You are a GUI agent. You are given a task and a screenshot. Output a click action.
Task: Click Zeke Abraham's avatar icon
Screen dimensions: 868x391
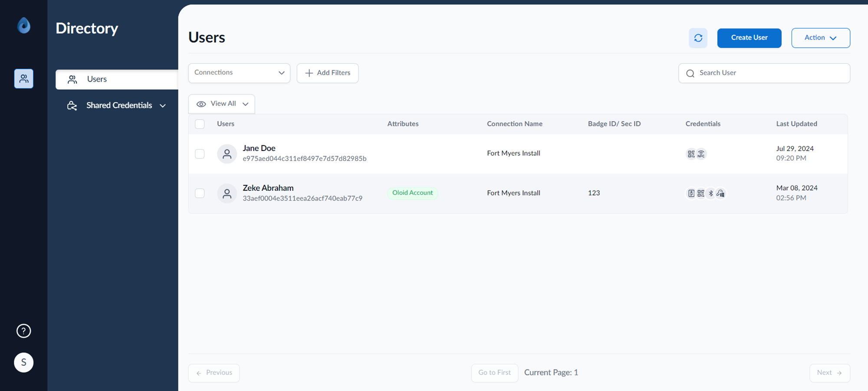(x=227, y=194)
